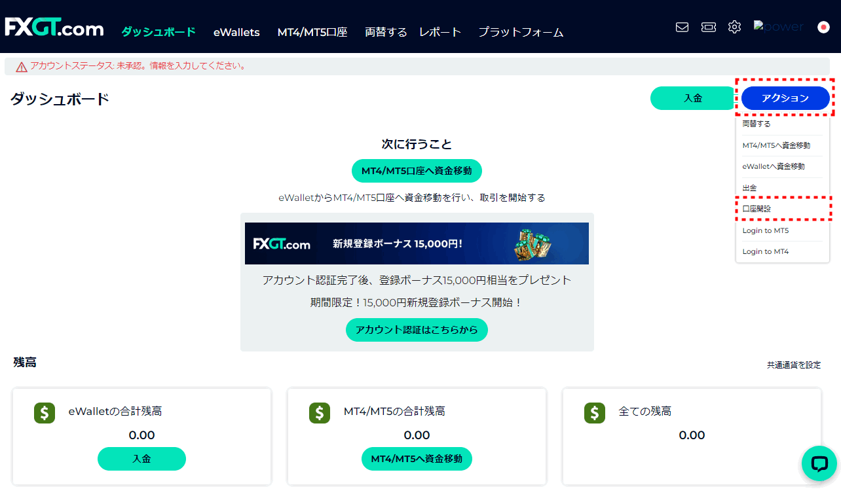Click dollar icon on 全ての残高 card
The width and height of the screenshot is (841, 504).
coord(595,412)
